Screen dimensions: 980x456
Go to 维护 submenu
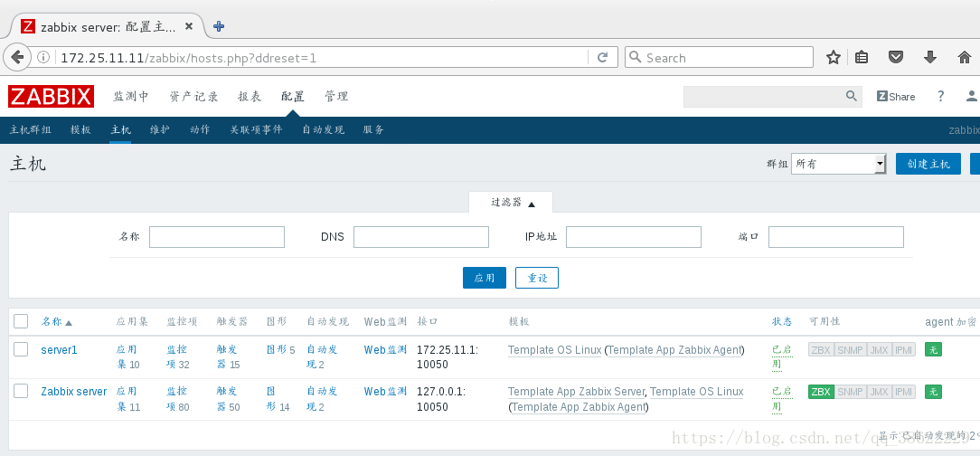160,129
